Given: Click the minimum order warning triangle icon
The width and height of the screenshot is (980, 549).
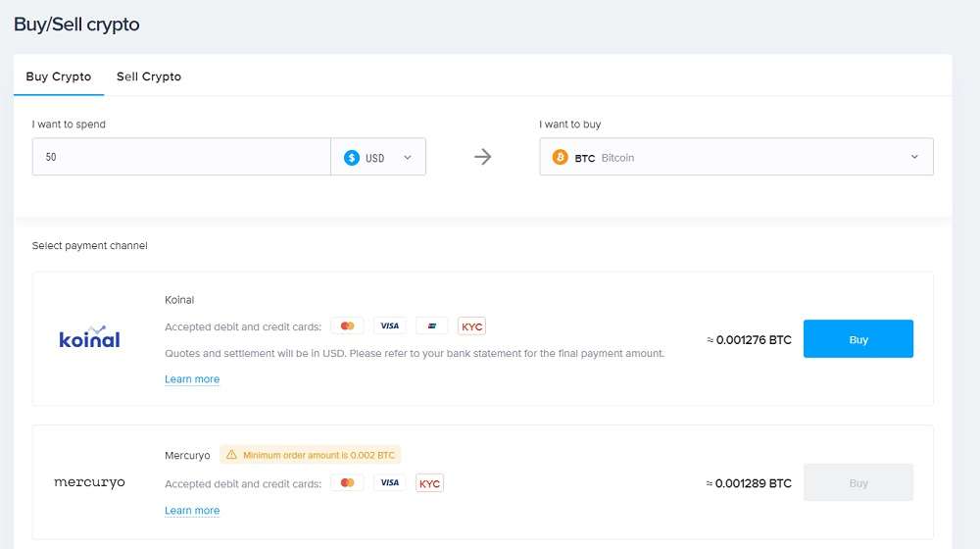Looking at the screenshot, I should pyautogui.click(x=231, y=455).
